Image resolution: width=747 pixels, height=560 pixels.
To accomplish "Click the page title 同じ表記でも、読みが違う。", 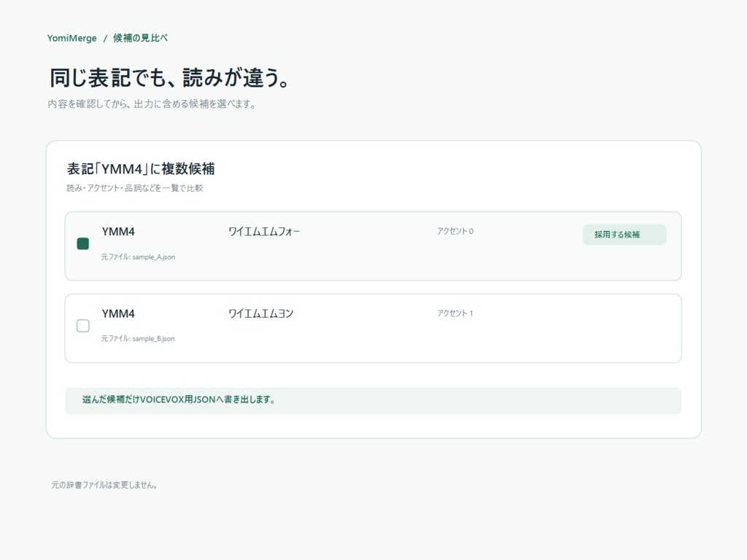I will pyautogui.click(x=169, y=77).
